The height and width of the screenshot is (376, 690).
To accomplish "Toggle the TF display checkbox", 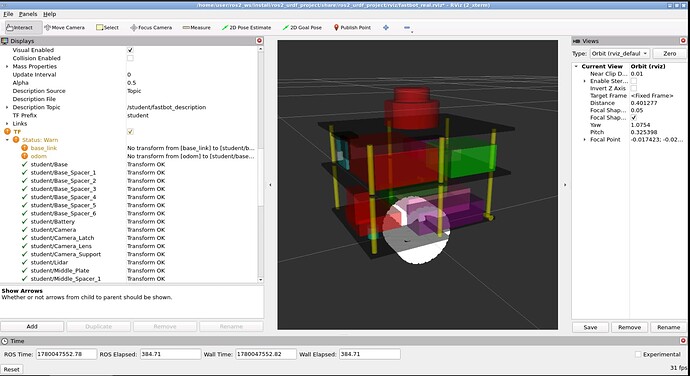I will [130, 132].
